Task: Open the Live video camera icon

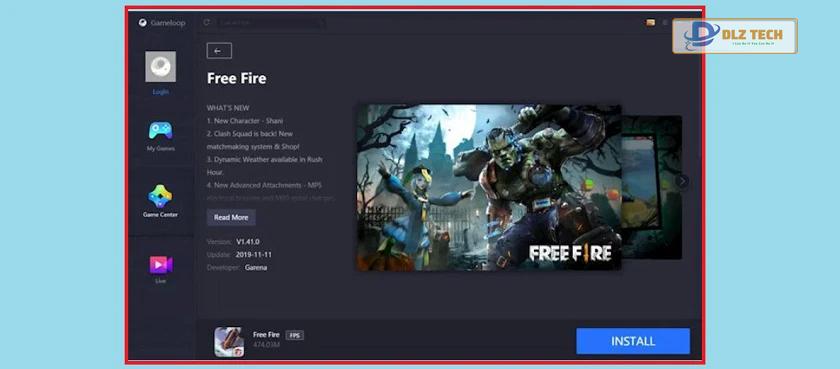Action: tap(161, 265)
